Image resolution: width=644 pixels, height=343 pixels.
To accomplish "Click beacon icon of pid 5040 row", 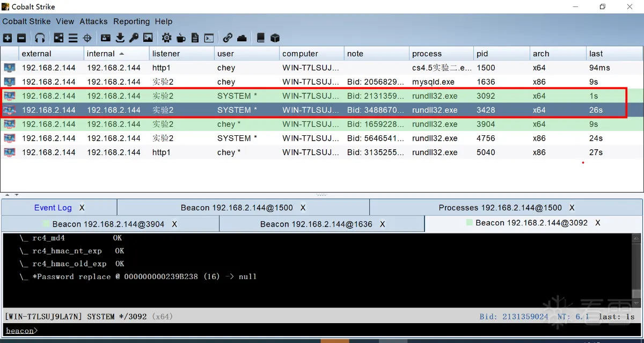I will [10, 152].
